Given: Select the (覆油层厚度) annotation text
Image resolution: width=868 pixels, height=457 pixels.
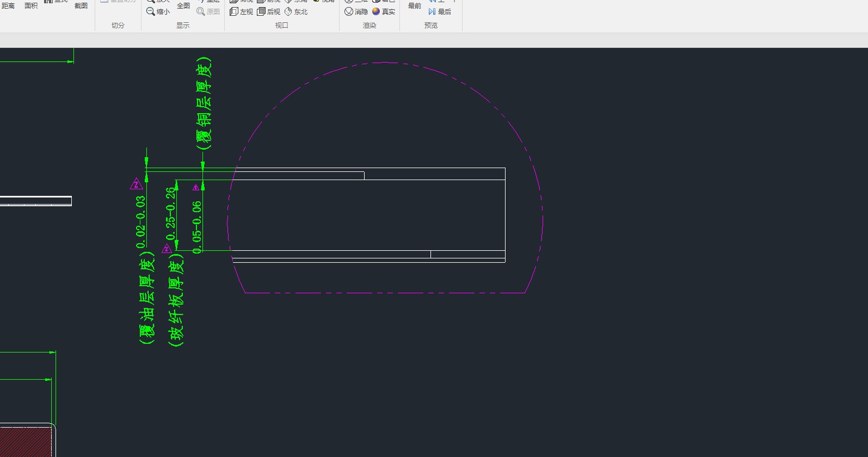Looking at the screenshot, I should tap(146, 298).
